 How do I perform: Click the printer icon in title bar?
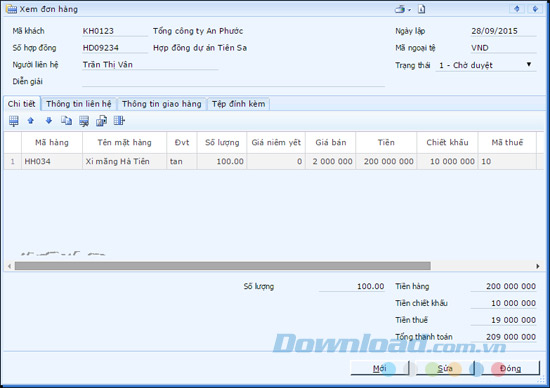click(400, 9)
